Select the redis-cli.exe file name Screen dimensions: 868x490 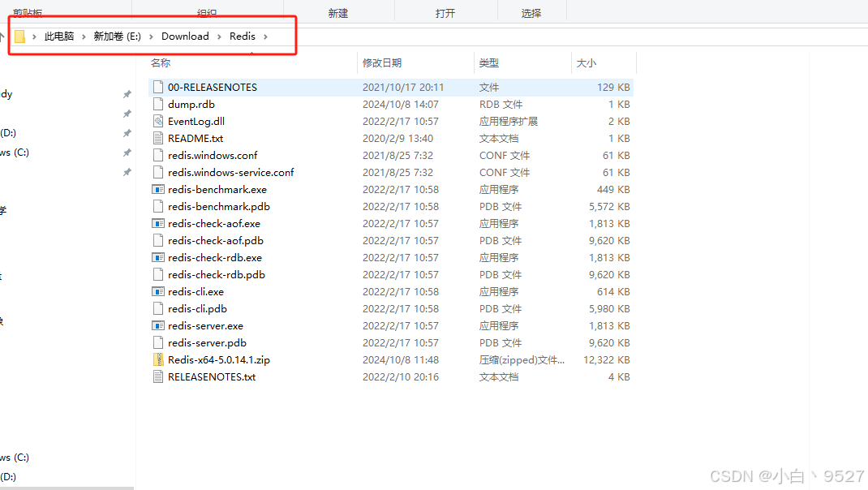(196, 292)
